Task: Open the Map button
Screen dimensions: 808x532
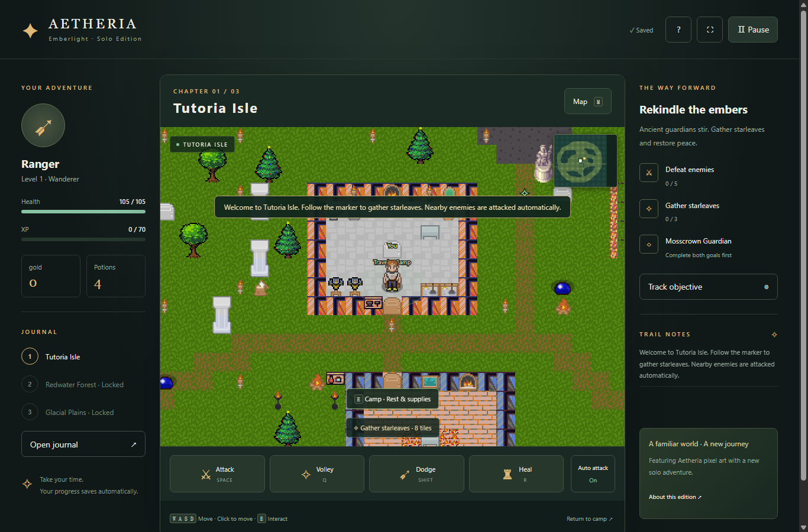Action: tap(587, 102)
